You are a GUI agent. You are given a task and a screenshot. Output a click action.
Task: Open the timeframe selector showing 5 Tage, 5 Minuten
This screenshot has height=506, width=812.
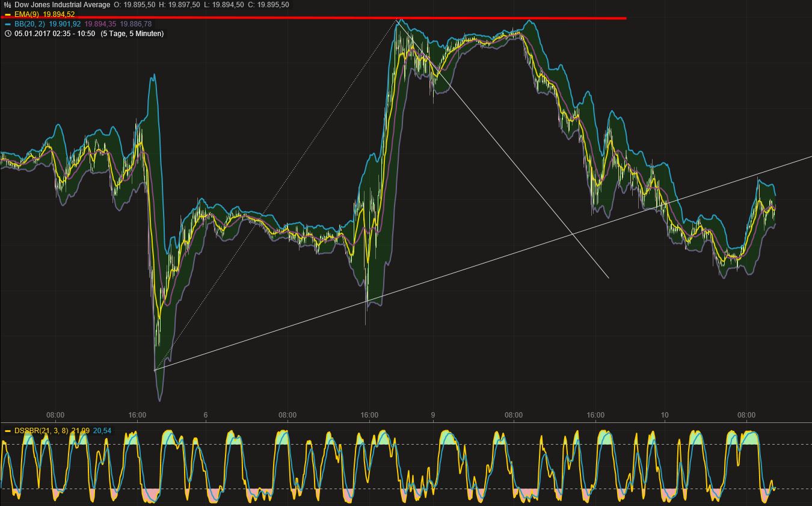click(x=132, y=34)
